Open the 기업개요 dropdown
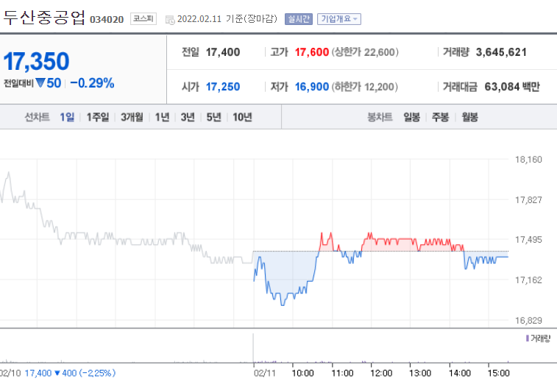Viewport: 557px width, 392px height. pyautogui.click(x=339, y=19)
